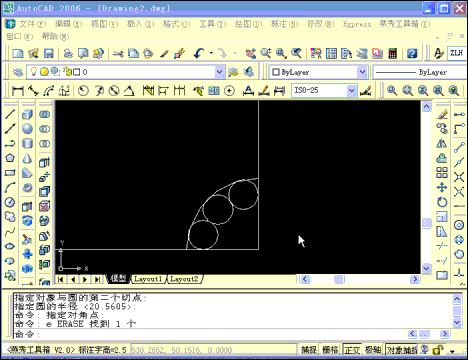This screenshot has width=468, height=360.
Task: Toggle the 正交 ortho mode button
Action: pos(352,350)
